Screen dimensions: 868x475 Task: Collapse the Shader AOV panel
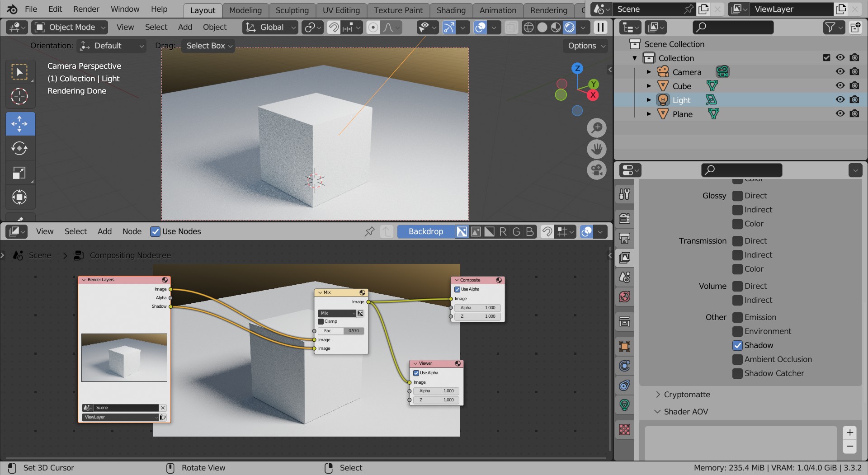[658, 412]
